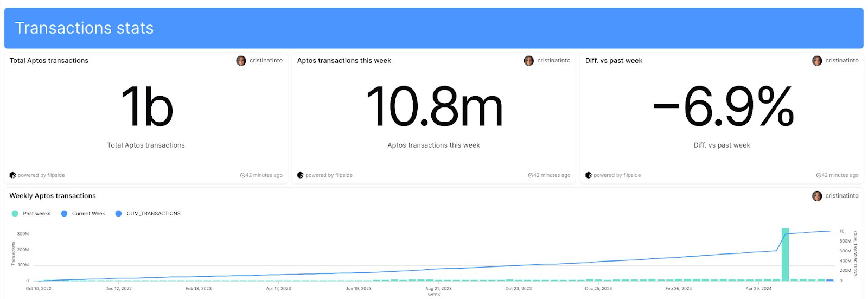The image size is (868, 299).
Task: Click the tall spike bar in weekly chart
Action: pos(784,255)
